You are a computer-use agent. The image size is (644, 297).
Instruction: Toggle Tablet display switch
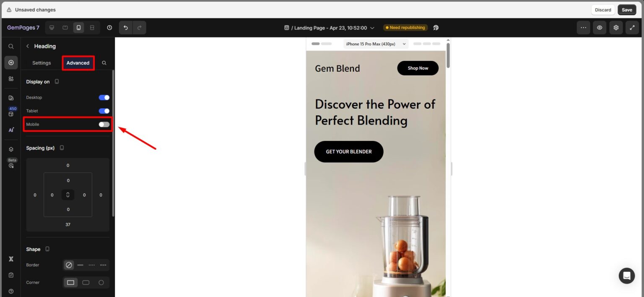point(104,111)
